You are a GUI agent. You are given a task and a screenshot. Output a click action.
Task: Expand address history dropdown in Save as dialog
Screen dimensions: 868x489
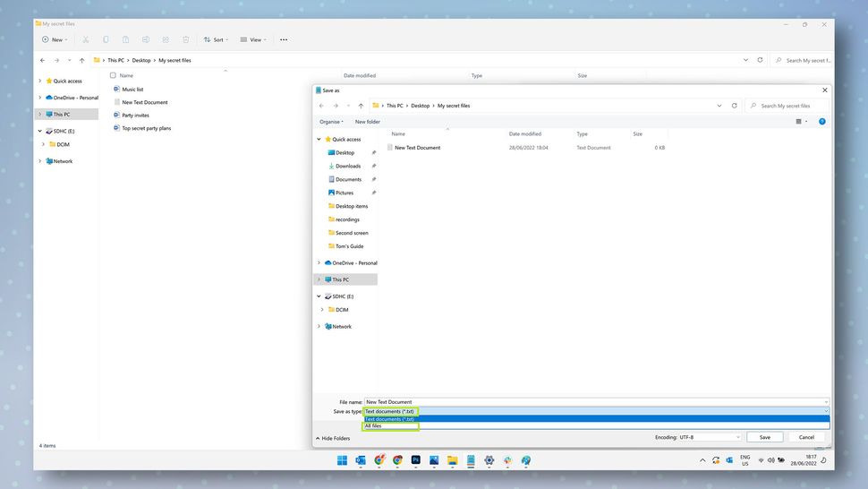[x=719, y=106]
